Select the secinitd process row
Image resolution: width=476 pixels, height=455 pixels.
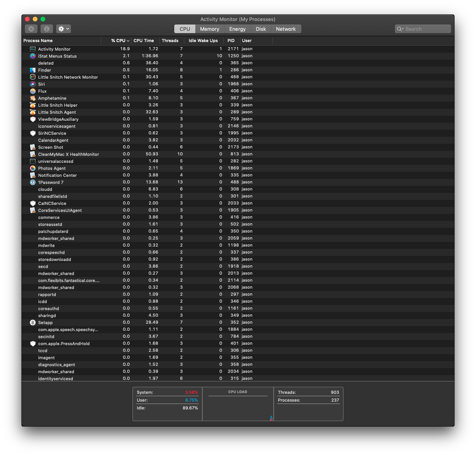(238, 337)
